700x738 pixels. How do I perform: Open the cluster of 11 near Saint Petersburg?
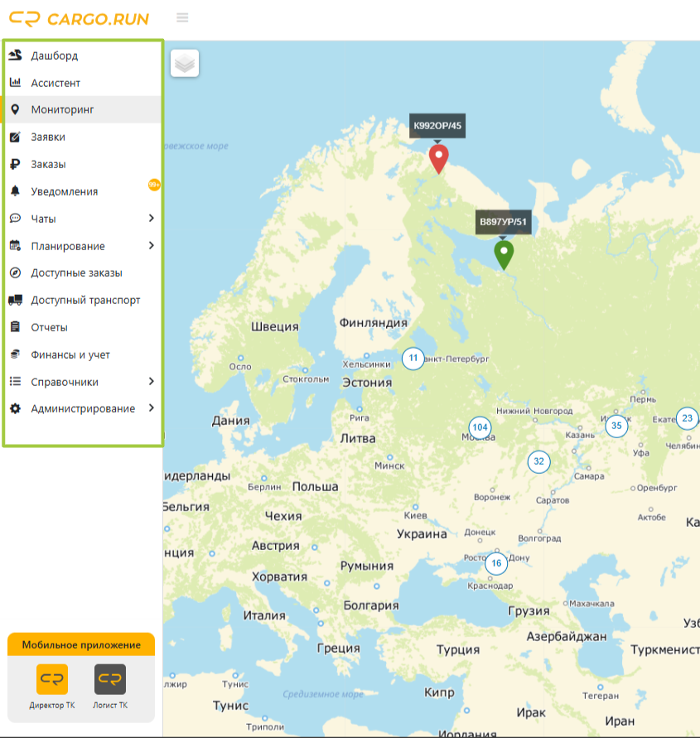pyautogui.click(x=413, y=358)
